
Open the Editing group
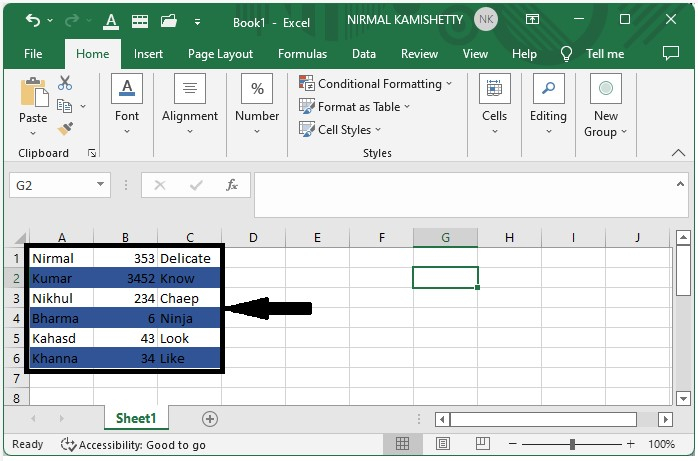pyautogui.click(x=548, y=105)
